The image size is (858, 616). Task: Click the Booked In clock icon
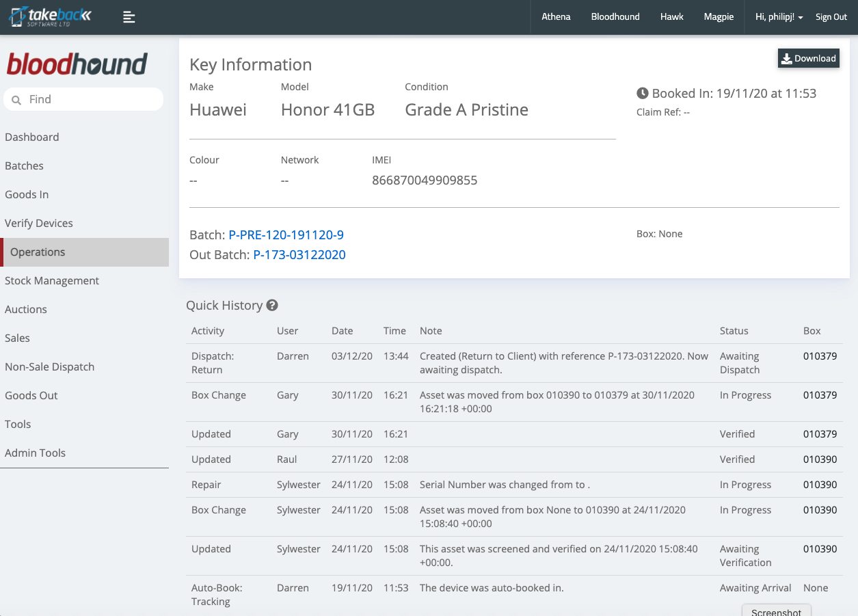pos(643,94)
